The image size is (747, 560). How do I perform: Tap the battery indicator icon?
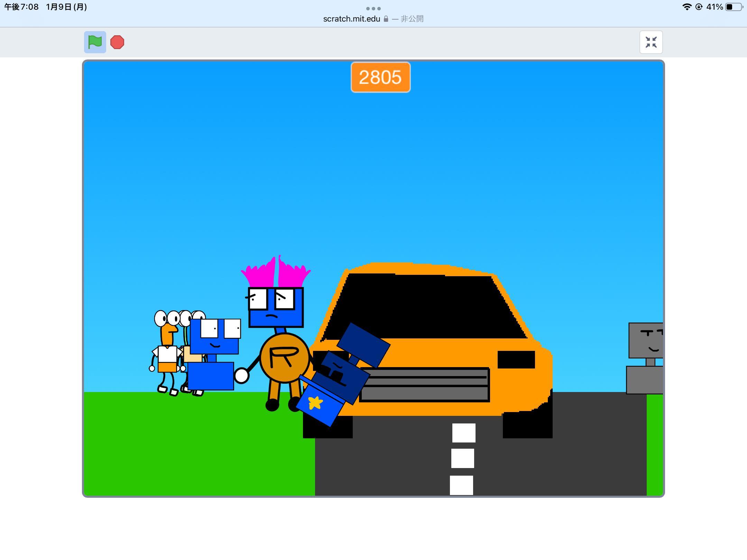coord(733,7)
